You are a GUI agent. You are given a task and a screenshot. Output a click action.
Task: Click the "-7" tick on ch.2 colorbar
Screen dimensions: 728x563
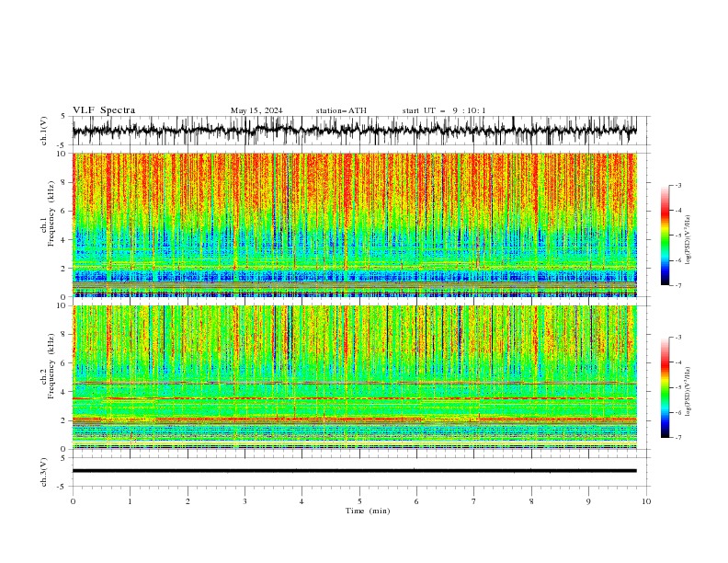coord(677,437)
